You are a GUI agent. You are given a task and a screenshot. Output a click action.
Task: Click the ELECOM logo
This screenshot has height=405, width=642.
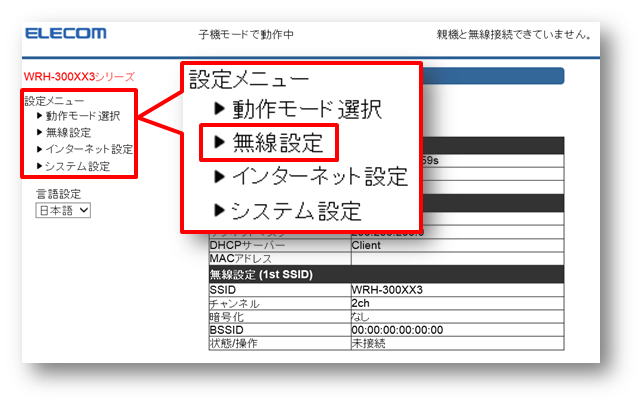pyautogui.click(x=66, y=33)
